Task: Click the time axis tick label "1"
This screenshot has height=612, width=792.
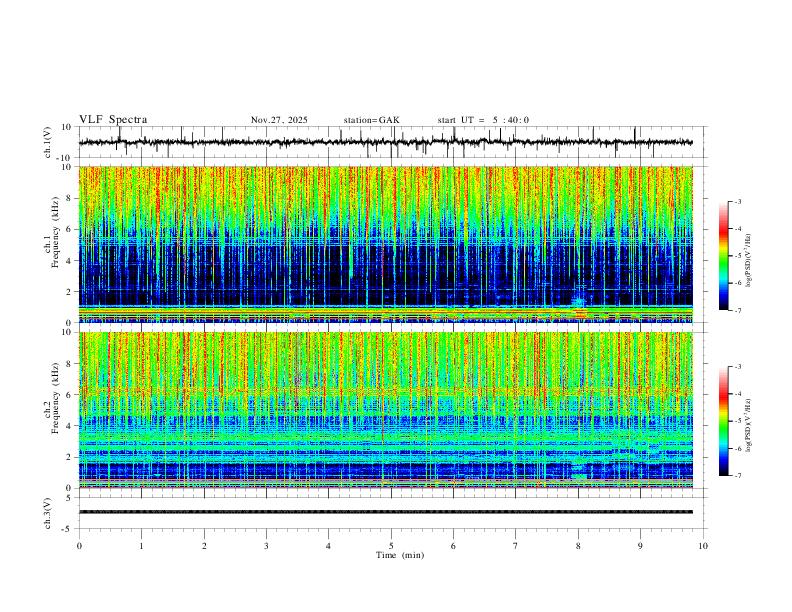Action: pyautogui.click(x=141, y=546)
